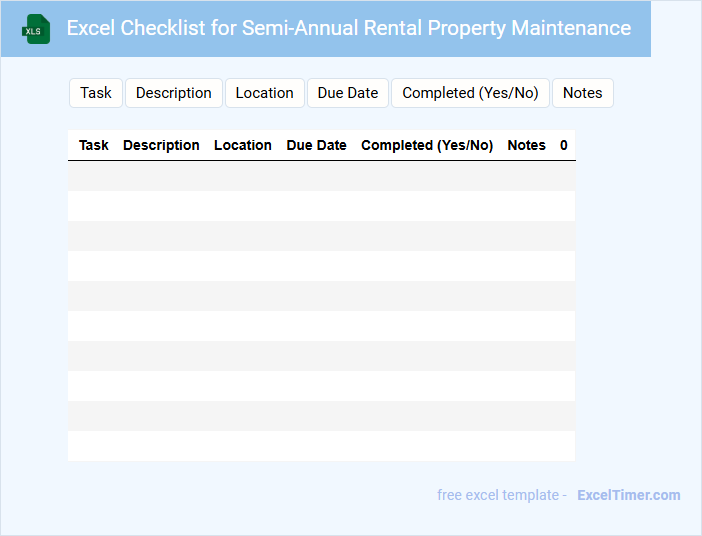Click the first empty table row
The width and height of the screenshot is (702, 536).
pos(321,176)
